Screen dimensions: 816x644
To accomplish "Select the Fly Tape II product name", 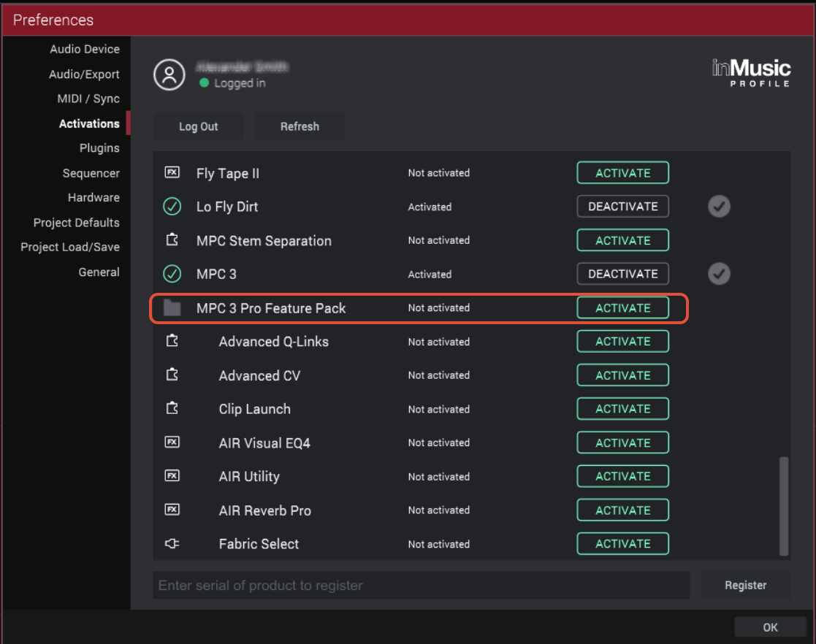I will pyautogui.click(x=227, y=173).
